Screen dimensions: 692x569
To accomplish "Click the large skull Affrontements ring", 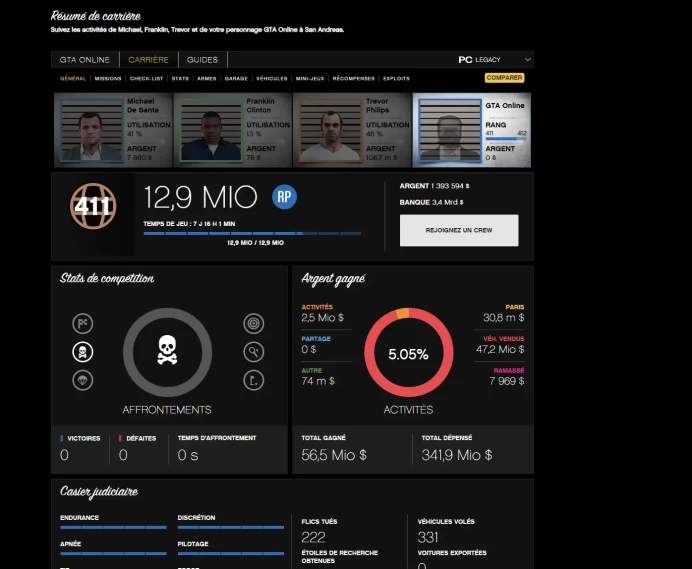I will click(x=167, y=352).
